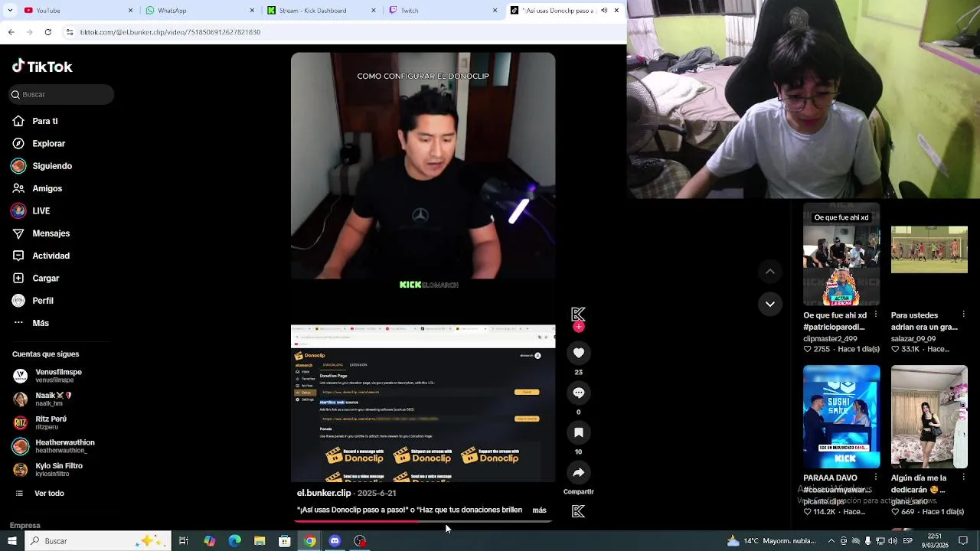
Task: Open the Windows Start menu
Action: tap(12, 541)
